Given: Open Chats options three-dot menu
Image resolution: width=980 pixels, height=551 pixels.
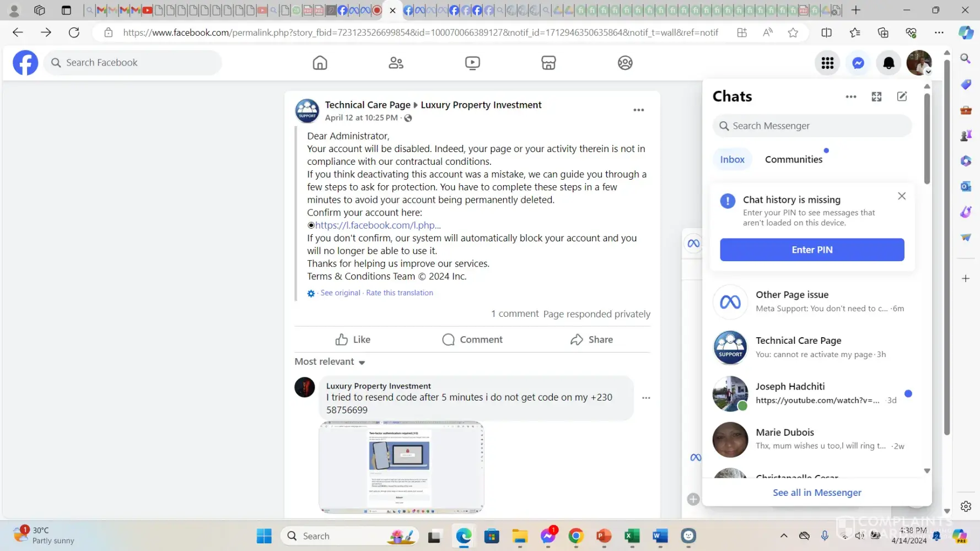Looking at the screenshot, I should (851, 96).
